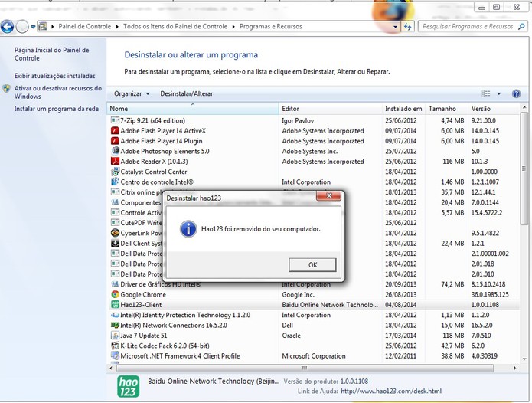Click the Hao123-Client green icon

tap(115, 304)
